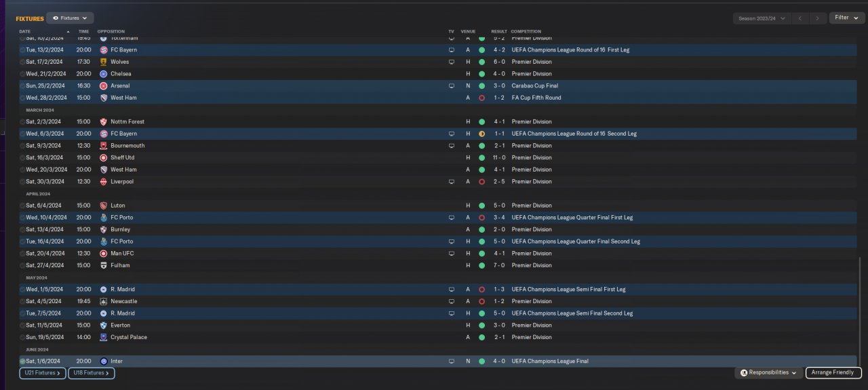Sort by the TIME column header
This screenshot has height=390, width=868.
pos(83,32)
